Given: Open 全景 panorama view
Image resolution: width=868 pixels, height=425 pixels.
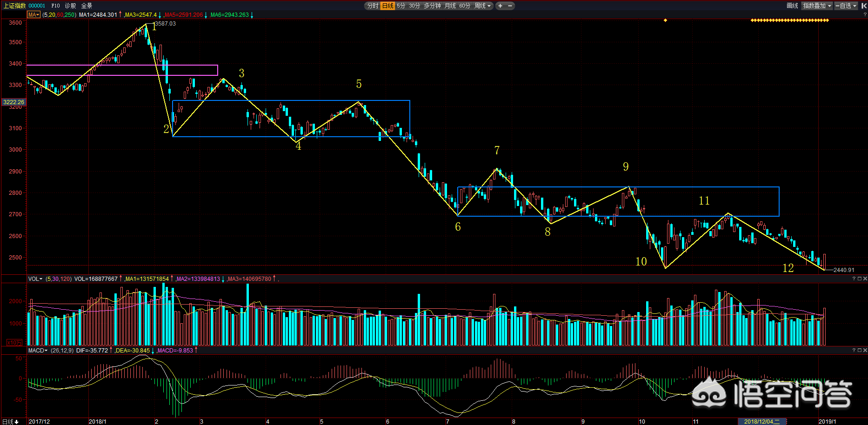Looking at the screenshot, I should coord(87,6).
